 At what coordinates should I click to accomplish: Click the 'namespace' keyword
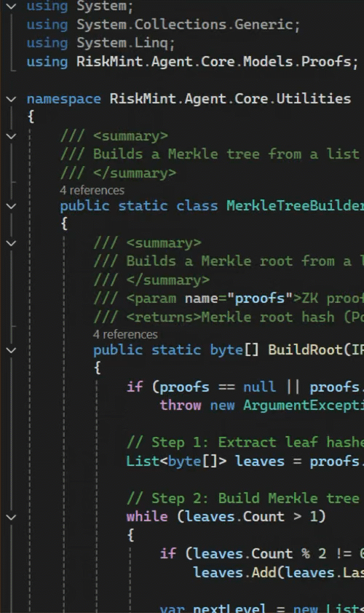pos(63,99)
